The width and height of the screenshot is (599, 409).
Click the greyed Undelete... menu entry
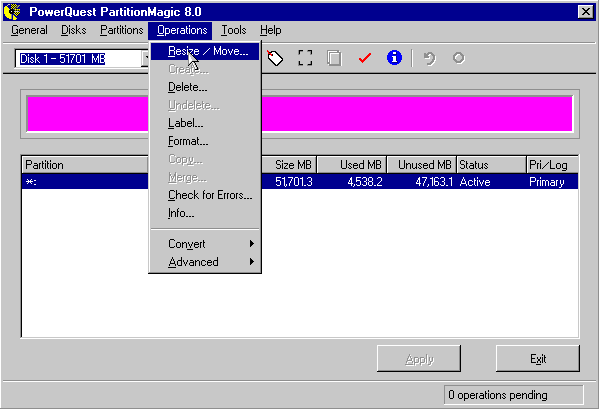point(205,105)
